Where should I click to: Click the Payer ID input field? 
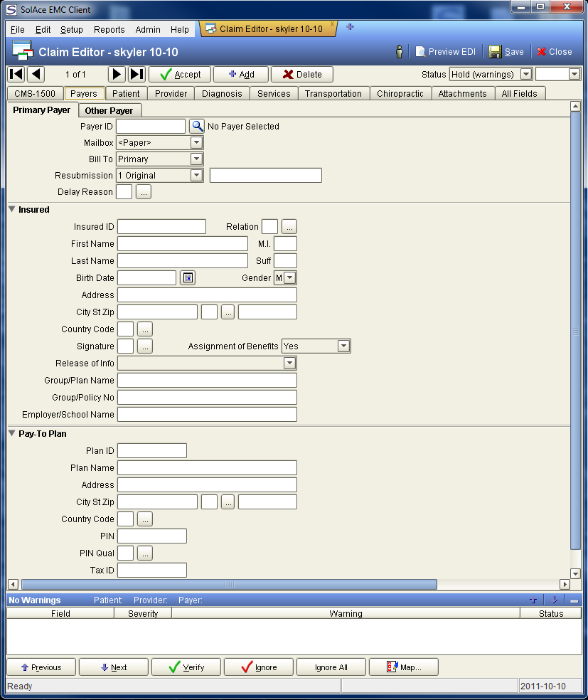point(151,127)
